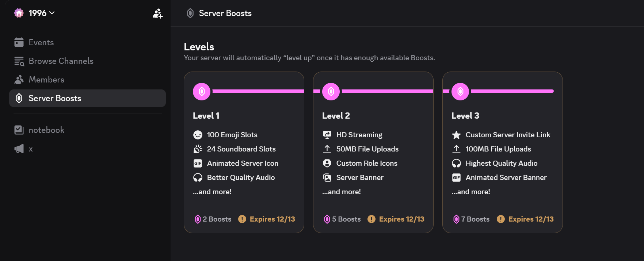Click the upload arrow beside 100MB File Uploads
This screenshot has width=644, height=261.
point(456,149)
